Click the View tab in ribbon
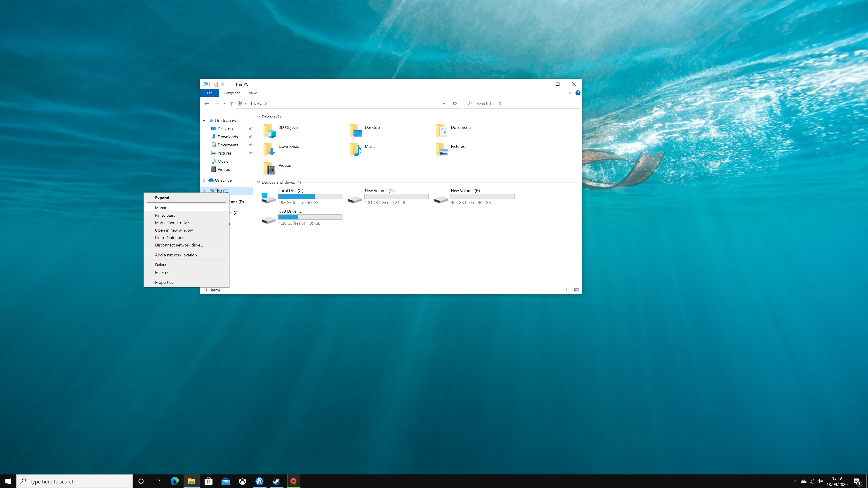The width and height of the screenshot is (868, 488). pos(252,93)
